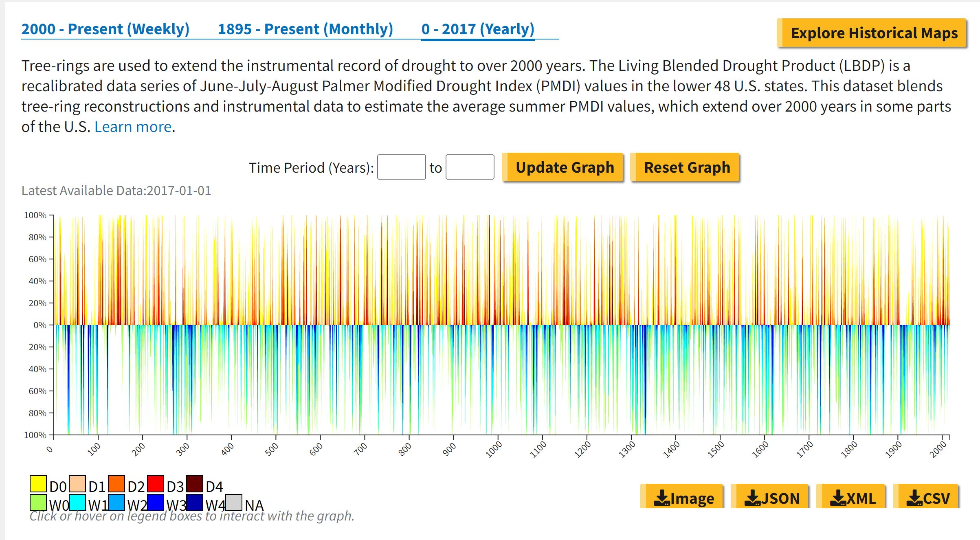This screenshot has width=980, height=540.
Task: Switch to 1895 - Present (Monthly) tab
Action: [305, 29]
